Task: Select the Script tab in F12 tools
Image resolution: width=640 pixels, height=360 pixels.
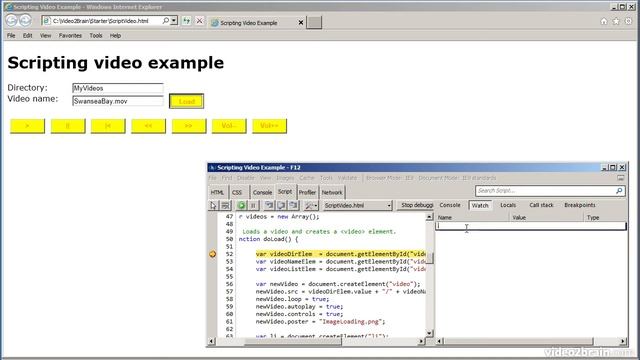Action: point(285,191)
